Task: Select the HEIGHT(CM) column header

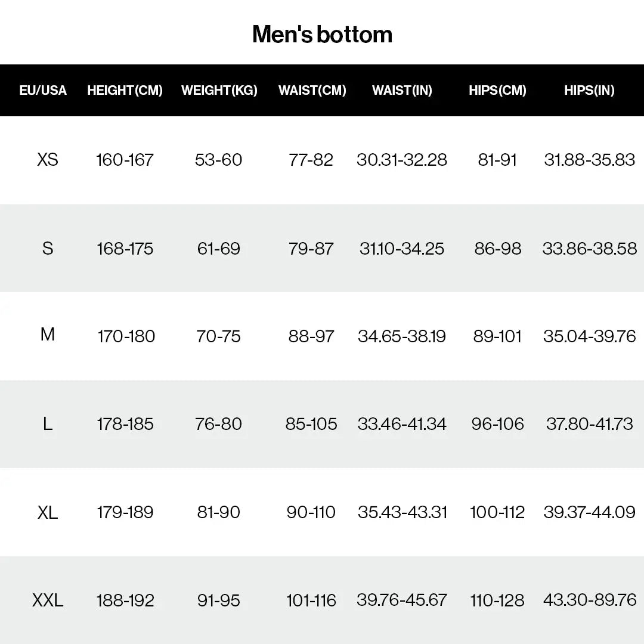Action: [125, 91]
